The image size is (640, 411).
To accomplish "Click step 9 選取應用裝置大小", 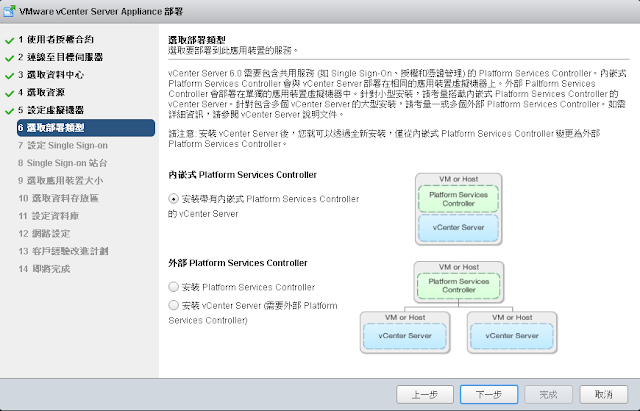I will [60, 180].
